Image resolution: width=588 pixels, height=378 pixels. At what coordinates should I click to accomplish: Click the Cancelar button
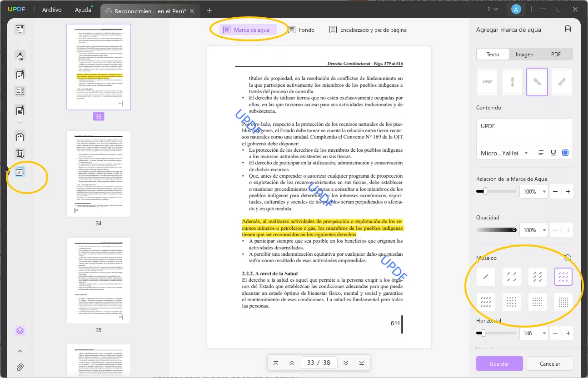[550, 363]
